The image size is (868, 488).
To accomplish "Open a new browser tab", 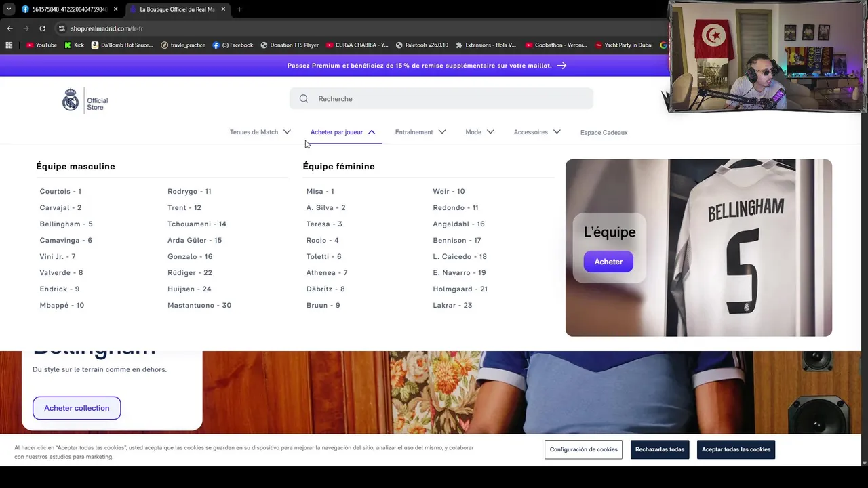I will pyautogui.click(x=239, y=9).
